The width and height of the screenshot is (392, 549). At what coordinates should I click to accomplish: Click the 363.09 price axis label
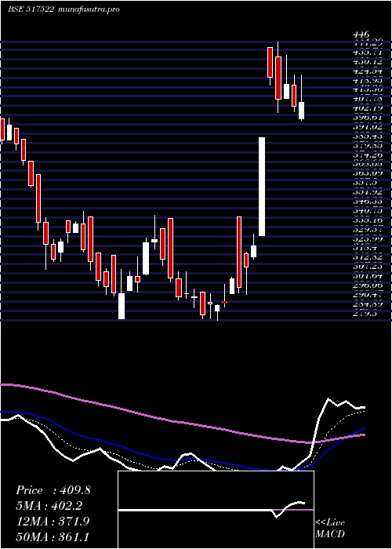[x=368, y=173]
